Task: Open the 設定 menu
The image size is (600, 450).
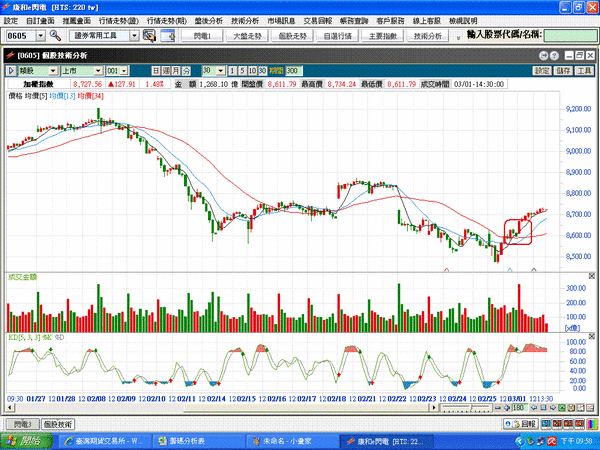Action: (11, 21)
